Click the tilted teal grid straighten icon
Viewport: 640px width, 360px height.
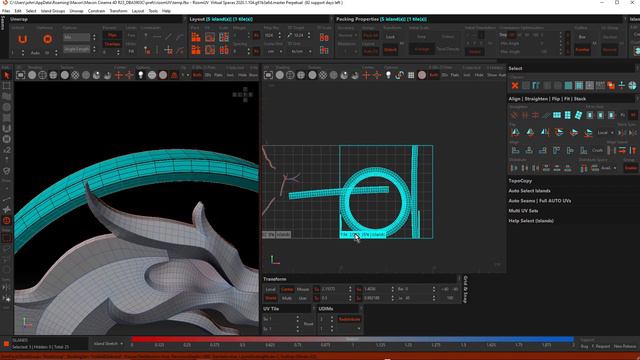tap(578, 116)
